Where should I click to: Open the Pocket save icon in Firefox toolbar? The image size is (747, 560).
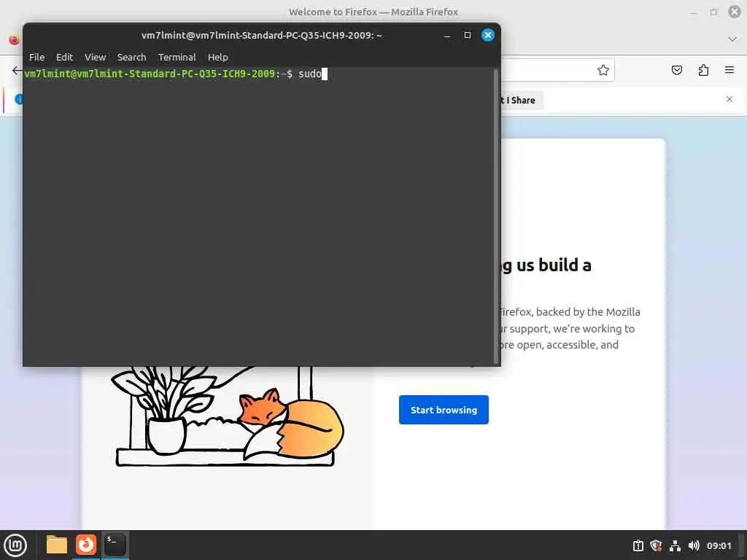click(x=676, y=71)
